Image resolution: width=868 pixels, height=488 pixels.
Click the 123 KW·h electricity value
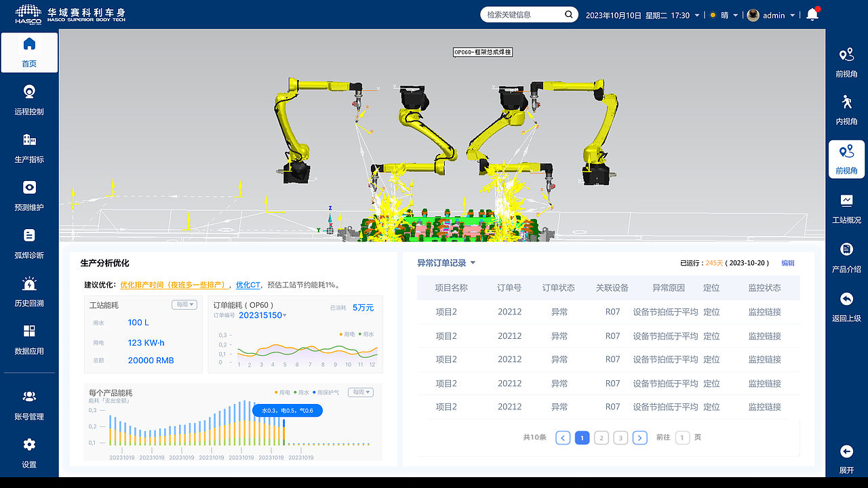pyautogui.click(x=146, y=343)
